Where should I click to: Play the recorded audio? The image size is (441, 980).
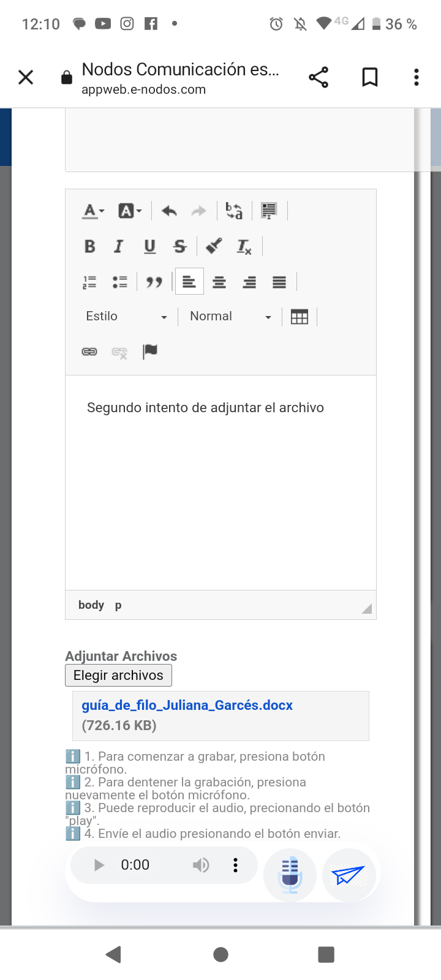(99, 865)
